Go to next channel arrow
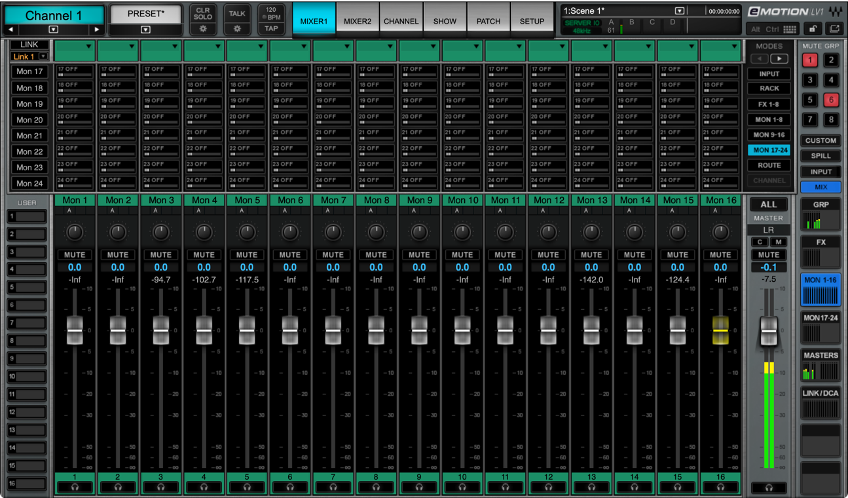The image size is (848, 498). tap(97, 30)
